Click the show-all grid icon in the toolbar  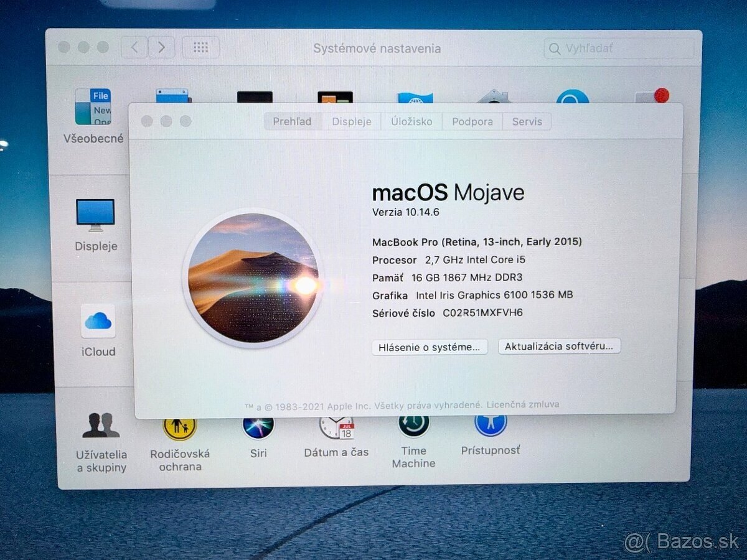200,47
